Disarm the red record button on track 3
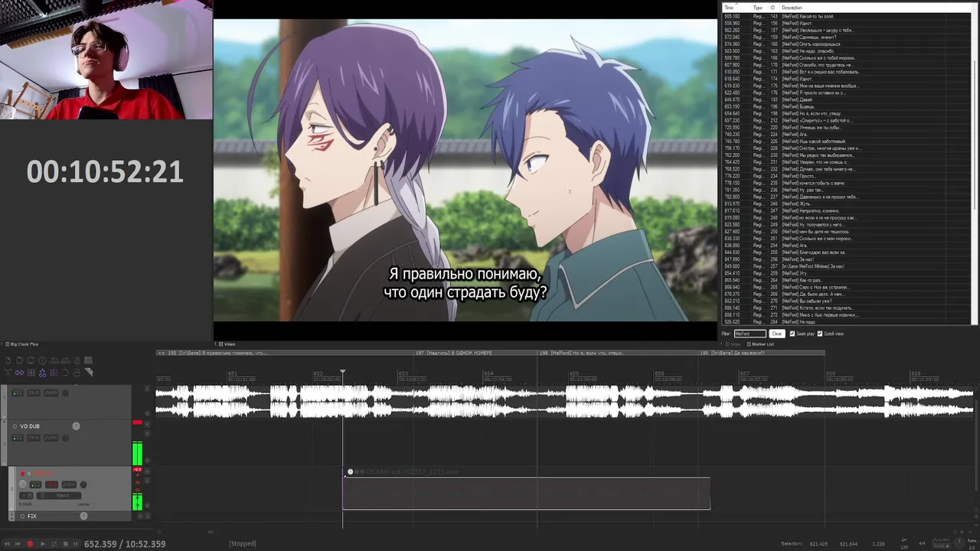This screenshot has width=980, height=551. click(22, 473)
